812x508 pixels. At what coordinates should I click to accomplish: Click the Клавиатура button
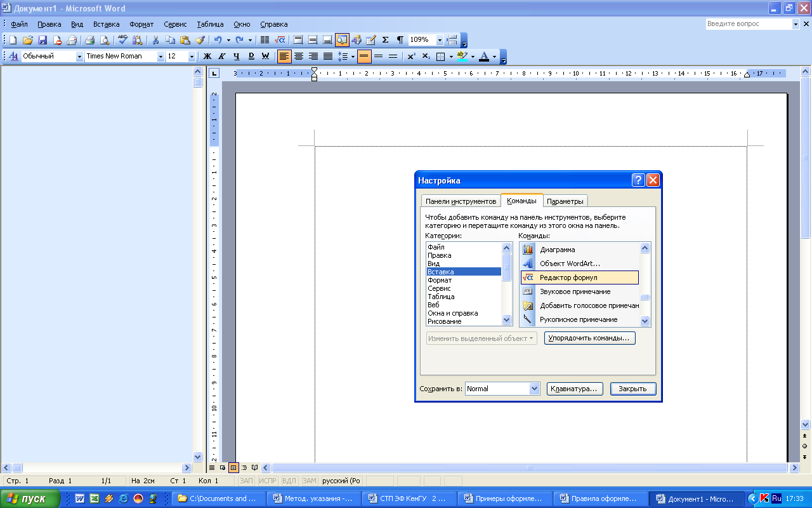pyautogui.click(x=575, y=389)
